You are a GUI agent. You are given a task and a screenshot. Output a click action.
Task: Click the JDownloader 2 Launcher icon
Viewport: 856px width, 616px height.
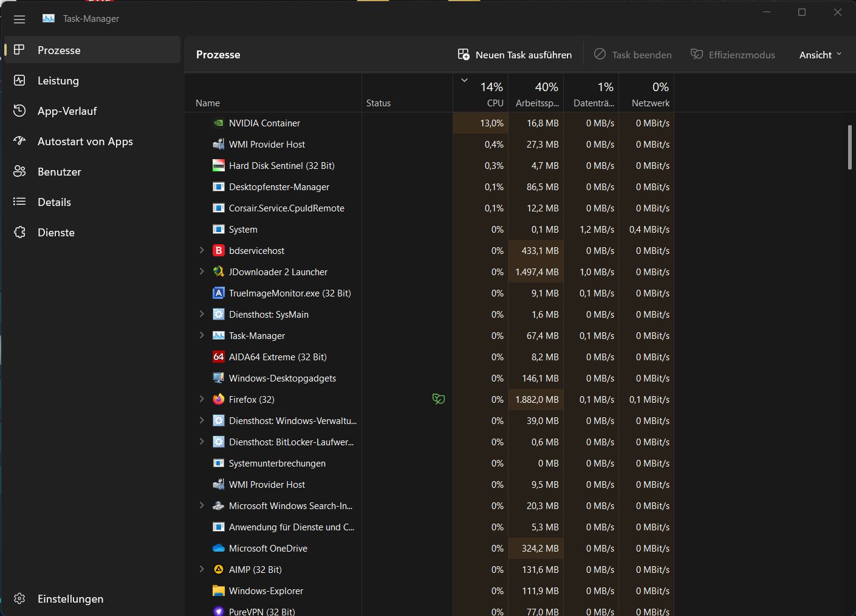tap(219, 272)
